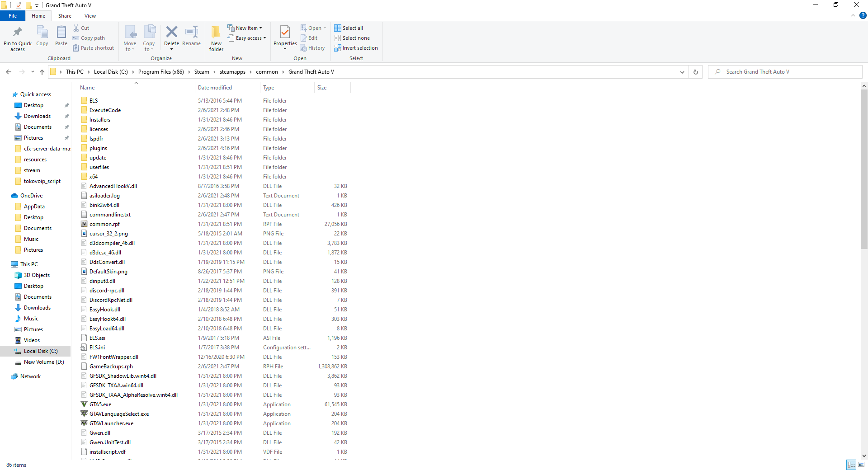
Task: Click the vertical scrollbar thumb
Action: [864, 169]
